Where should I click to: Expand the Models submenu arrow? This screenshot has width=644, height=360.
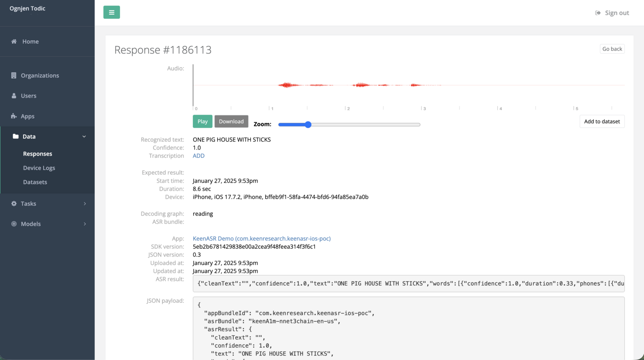pos(85,224)
